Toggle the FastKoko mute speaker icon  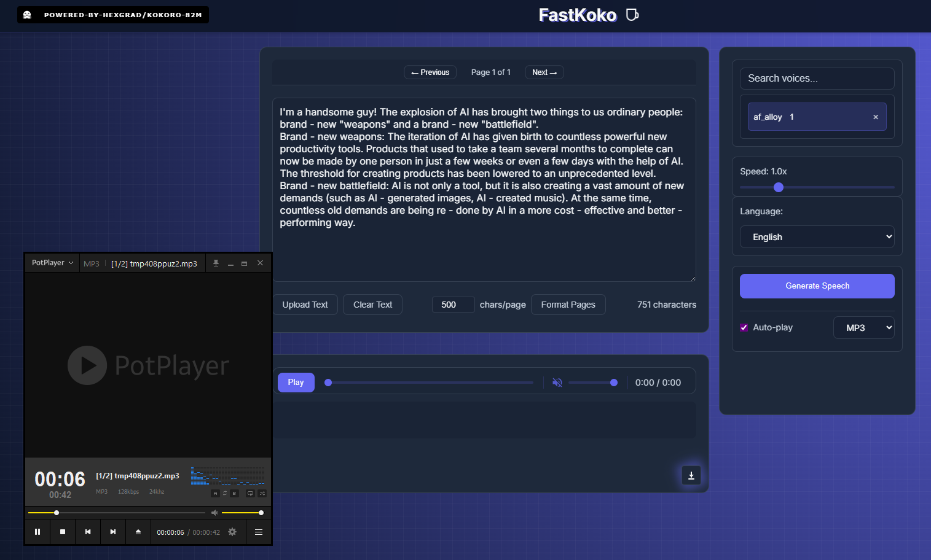coord(557,383)
